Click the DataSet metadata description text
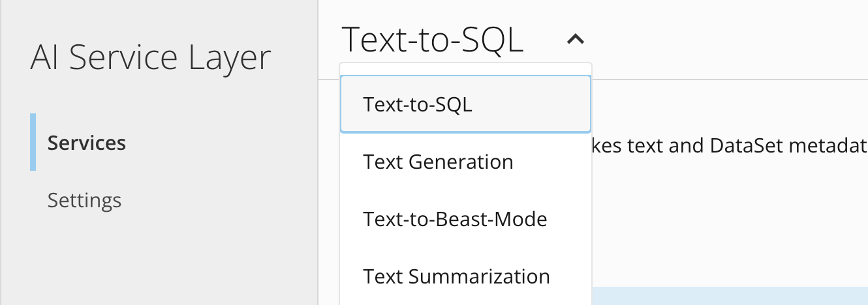 [731, 145]
